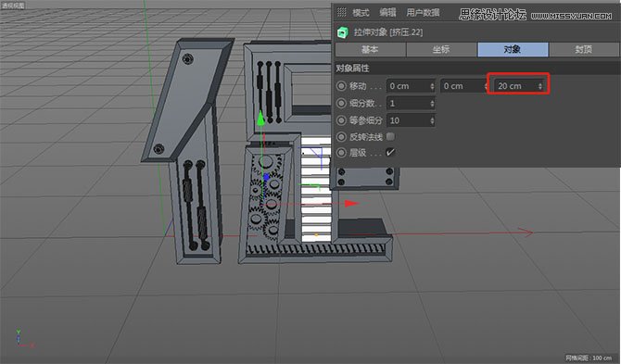
Task: Click the attribute panel grip icon
Action: click(341, 12)
